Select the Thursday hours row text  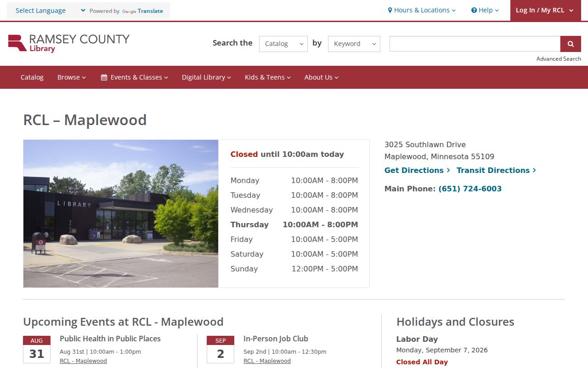294,224
